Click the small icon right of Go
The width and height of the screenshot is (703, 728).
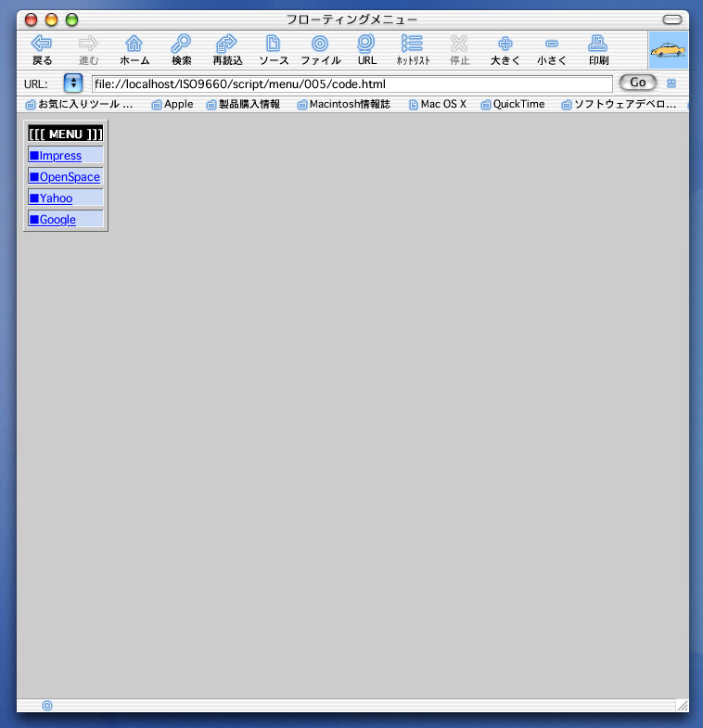click(x=671, y=83)
